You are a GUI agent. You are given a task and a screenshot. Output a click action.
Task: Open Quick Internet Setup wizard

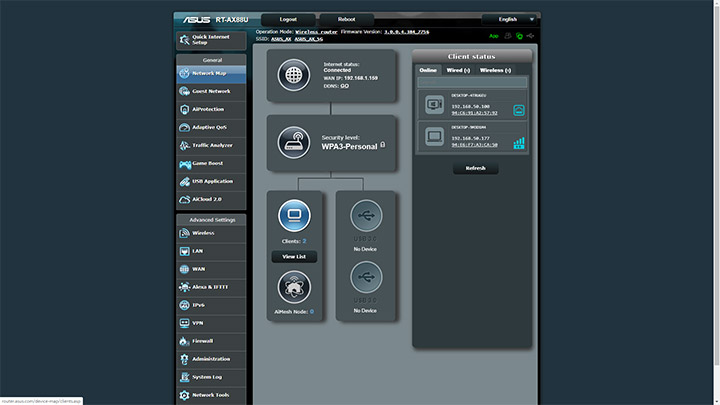point(211,40)
